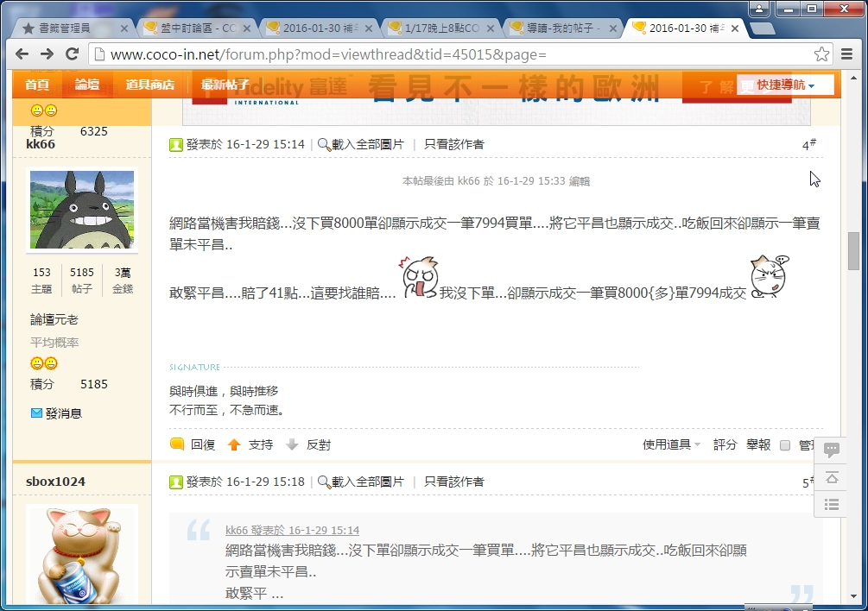Reload the current page
Image resolution: width=868 pixels, height=611 pixels.
[x=72, y=54]
